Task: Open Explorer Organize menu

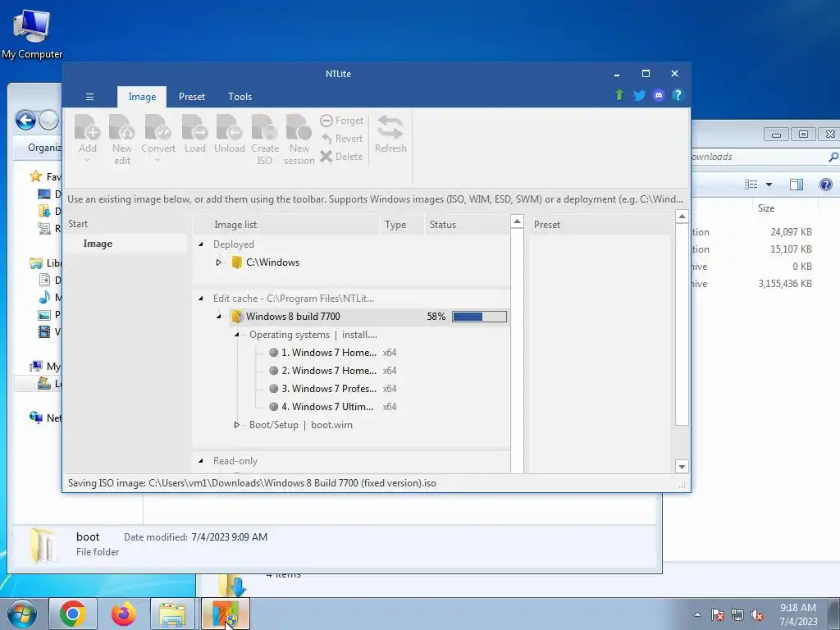Action: click(x=44, y=148)
